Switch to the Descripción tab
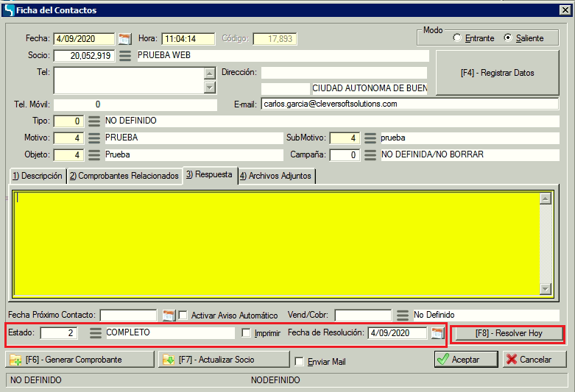 pos(37,177)
